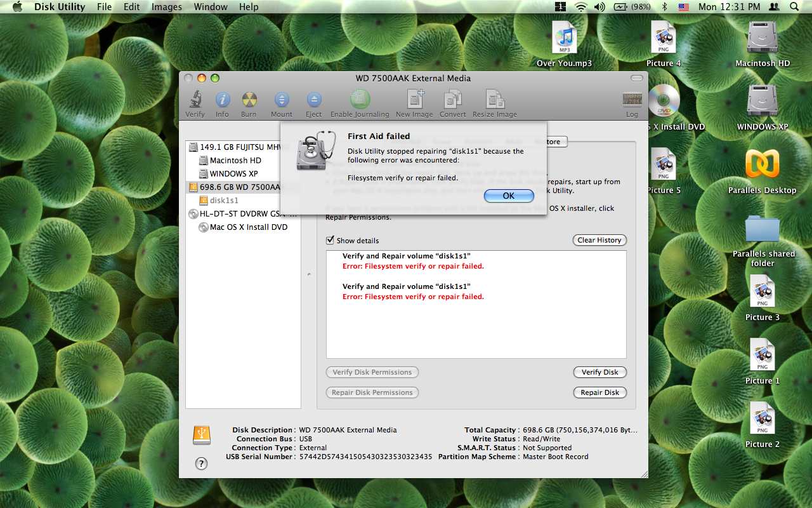
Task: Select Over You.mp3 desktop file
Action: point(565,43)
